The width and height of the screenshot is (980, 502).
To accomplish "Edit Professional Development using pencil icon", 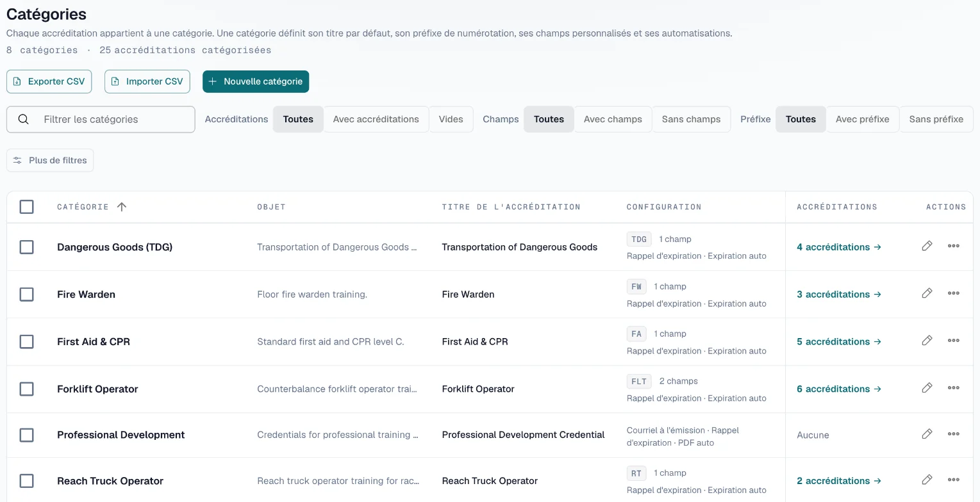I will pyautogui.click(x=927, y=434).
